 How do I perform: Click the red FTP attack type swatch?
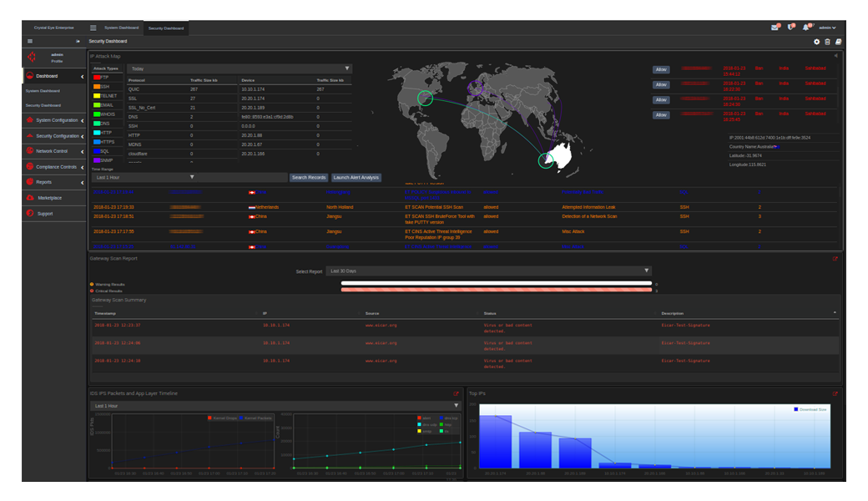[97, 77]
